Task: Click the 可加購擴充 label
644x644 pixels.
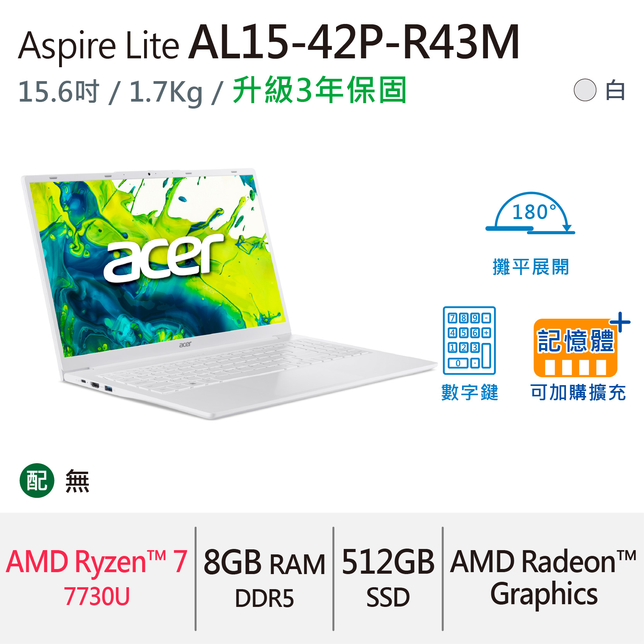Action: coord(578,392)
